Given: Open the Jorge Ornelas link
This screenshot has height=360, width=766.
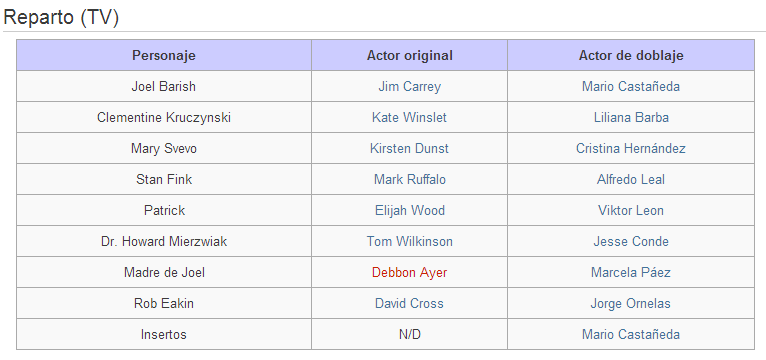Looking at the screenshot, I should (x=631, y=303).
